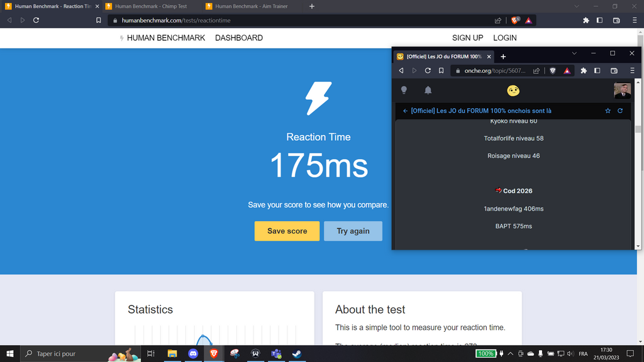The width and height of the screenshot is (644, 362).
Task: Bookmark the onche.org page
Action: pos(441,70)
